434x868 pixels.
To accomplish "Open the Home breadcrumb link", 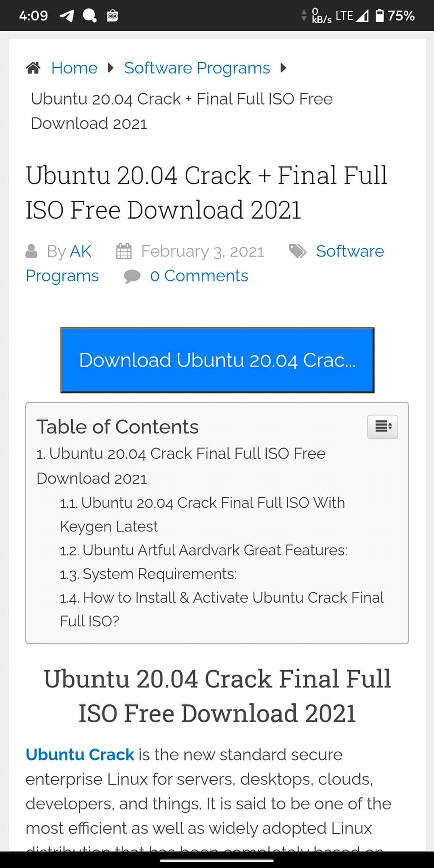I will click(x=74, y=68).
